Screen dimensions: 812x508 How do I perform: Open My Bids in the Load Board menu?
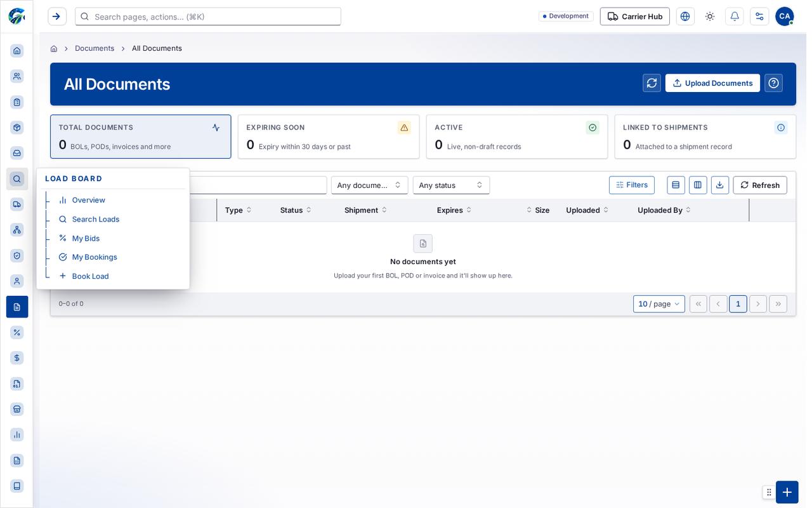point(86,238)
